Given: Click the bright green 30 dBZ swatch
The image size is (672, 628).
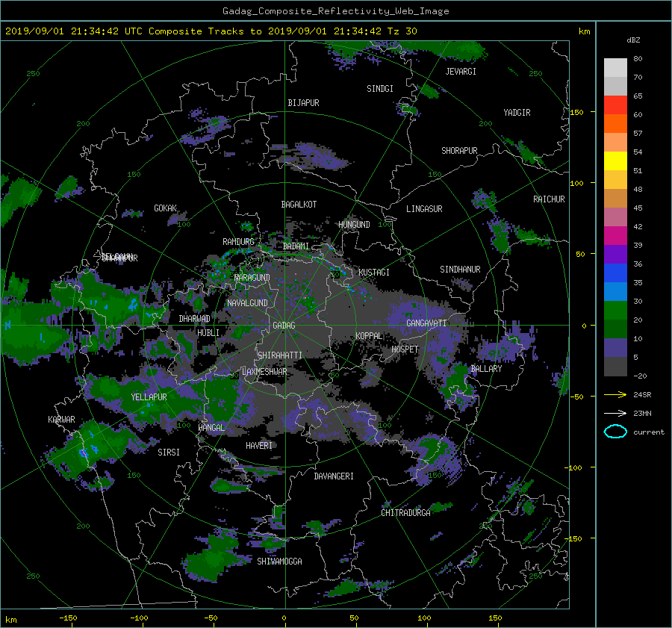Looking at the screenshot, I should point(615,311).
